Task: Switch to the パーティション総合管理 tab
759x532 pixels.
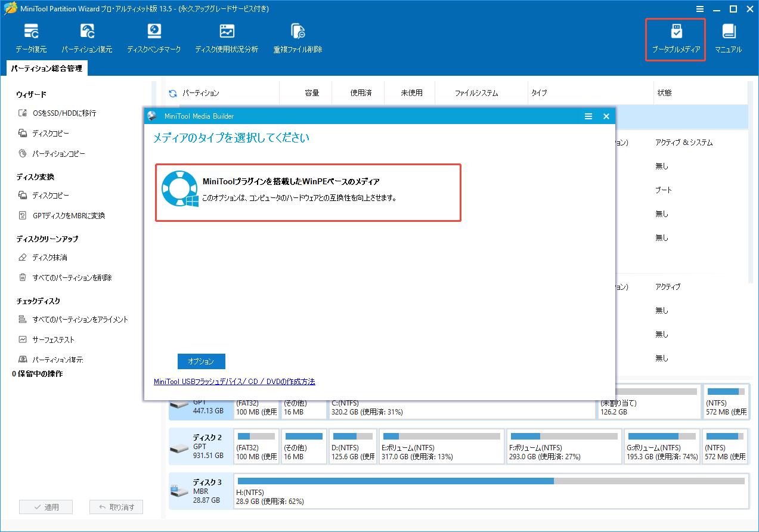Action: (x=46, y=69)
